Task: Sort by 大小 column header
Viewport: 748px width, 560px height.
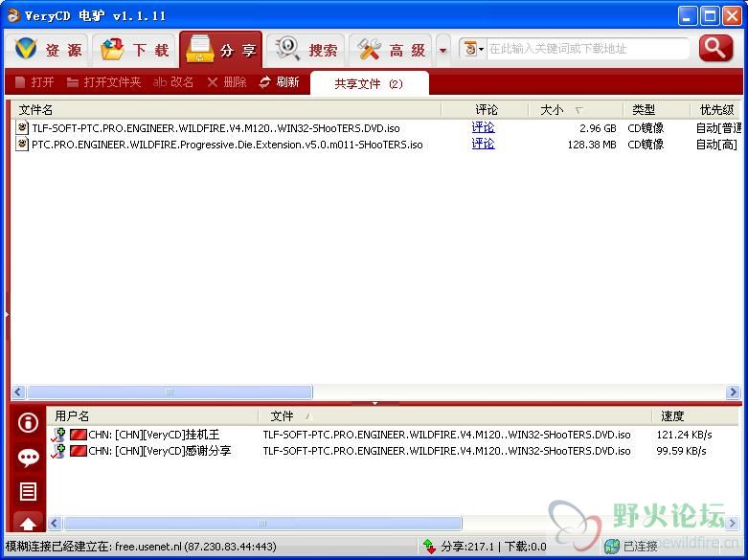Action: coord(576,110)
